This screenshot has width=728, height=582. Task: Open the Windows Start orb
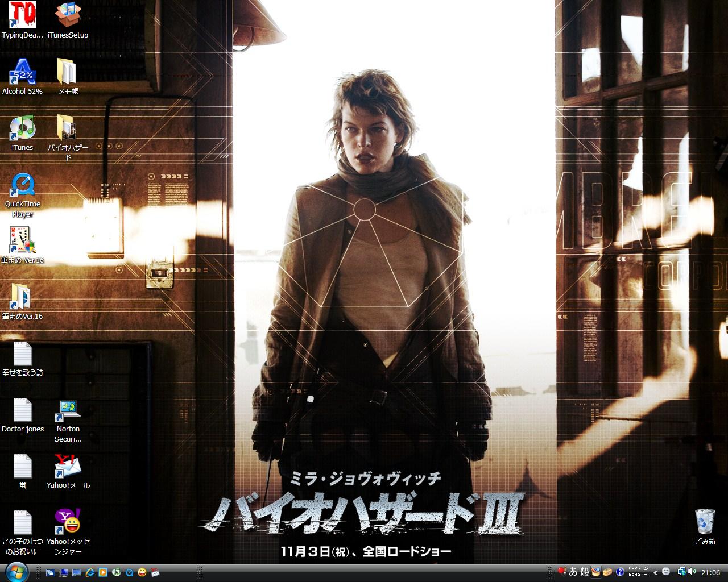[16, 572]
